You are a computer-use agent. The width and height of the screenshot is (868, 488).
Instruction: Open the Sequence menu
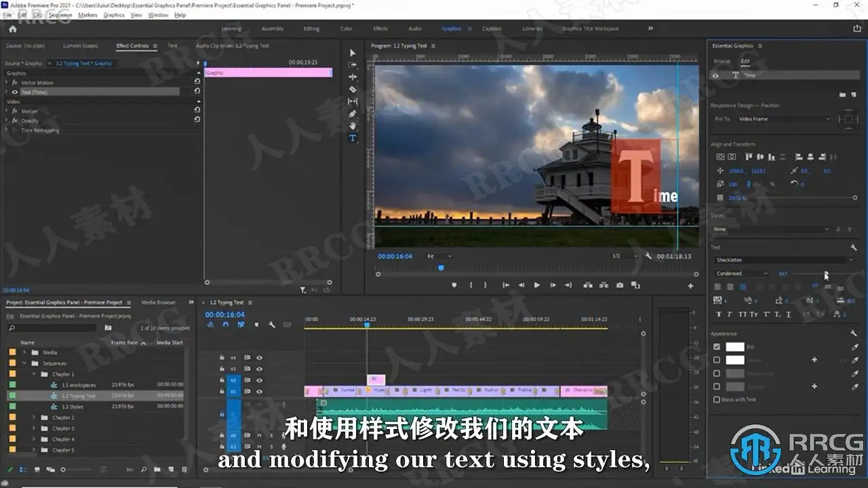click(x=60, y=15)
